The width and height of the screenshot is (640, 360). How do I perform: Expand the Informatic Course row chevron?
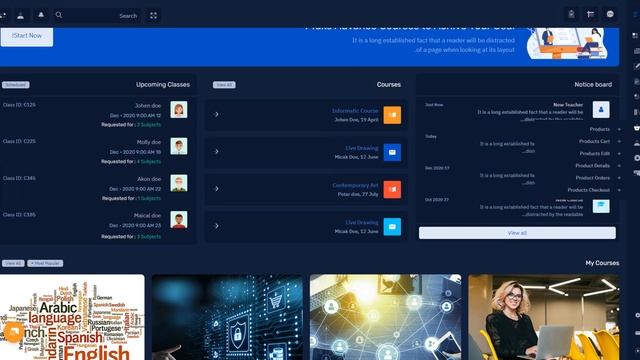pos(217,115)
